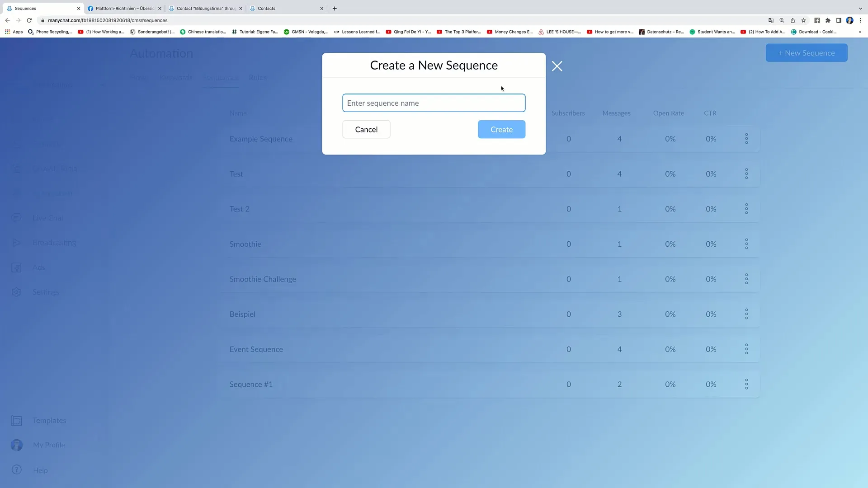Click the three-dot menu for Example Sequence
Screen dimensions: 868x488
746,138
